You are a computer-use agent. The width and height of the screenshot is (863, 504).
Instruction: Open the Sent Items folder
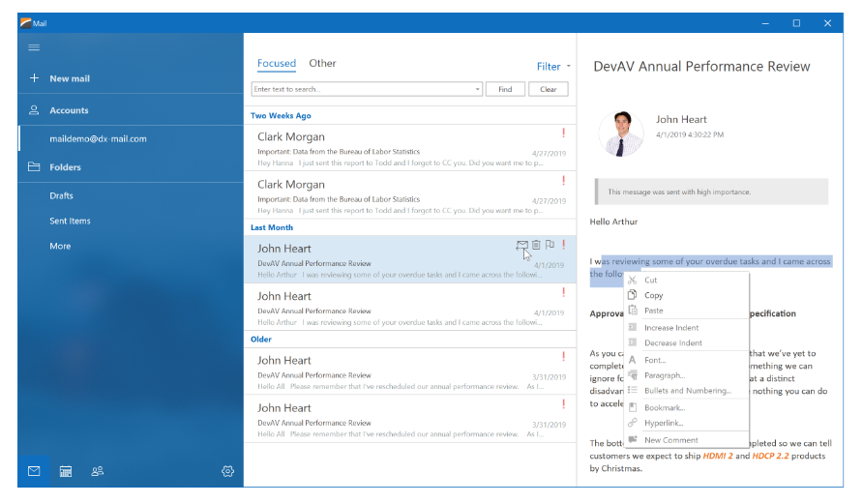pos(70,222)
